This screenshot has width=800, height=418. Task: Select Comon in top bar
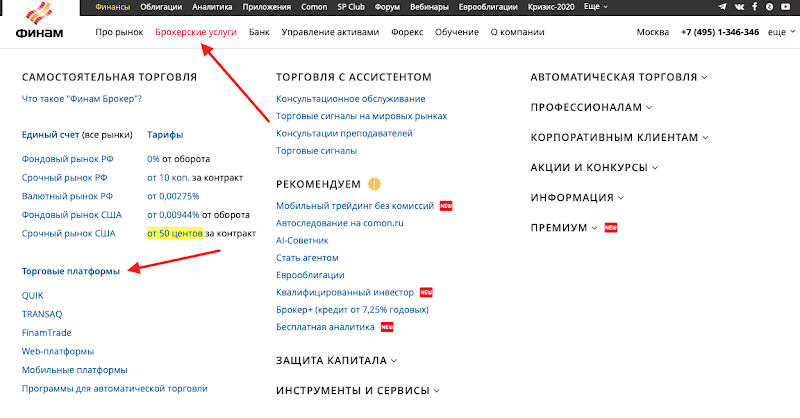click(314, 7)
